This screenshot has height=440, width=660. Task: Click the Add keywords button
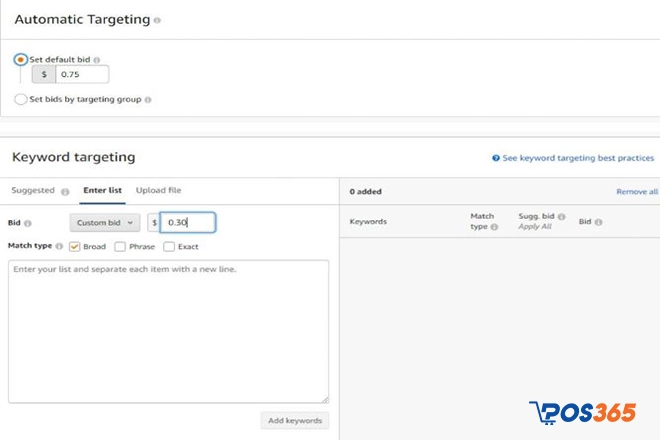294,421
